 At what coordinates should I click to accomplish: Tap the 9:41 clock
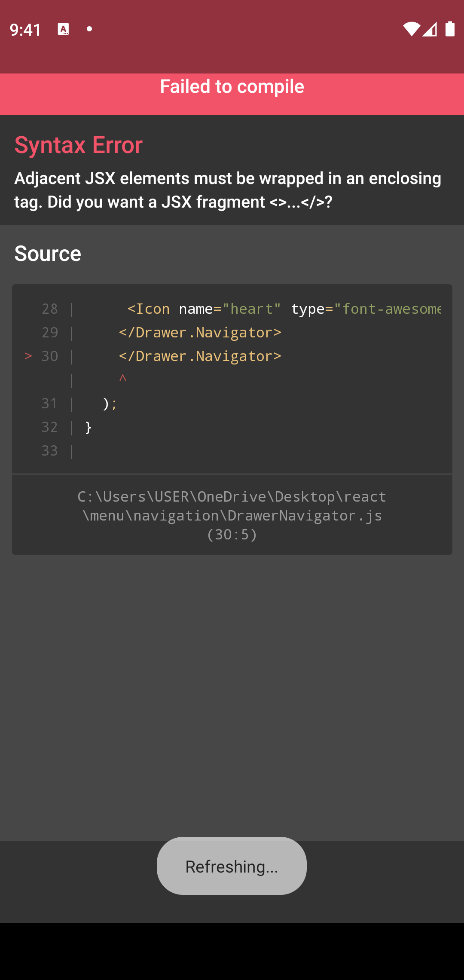25,30
